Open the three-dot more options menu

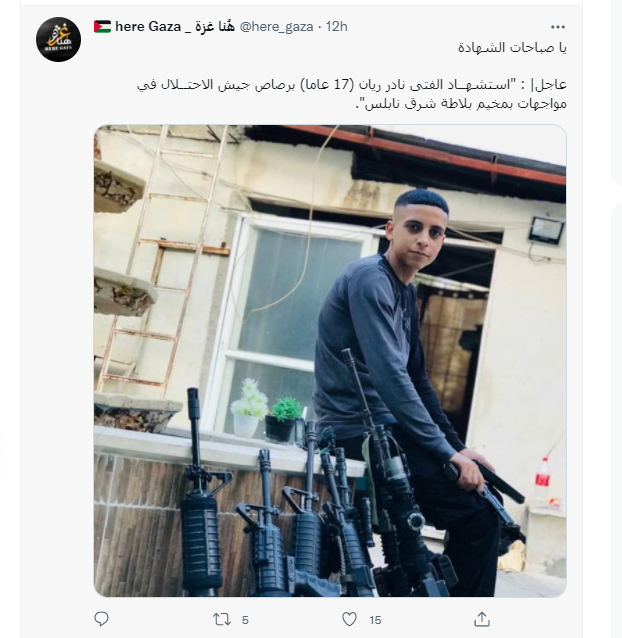pos(558,27)
